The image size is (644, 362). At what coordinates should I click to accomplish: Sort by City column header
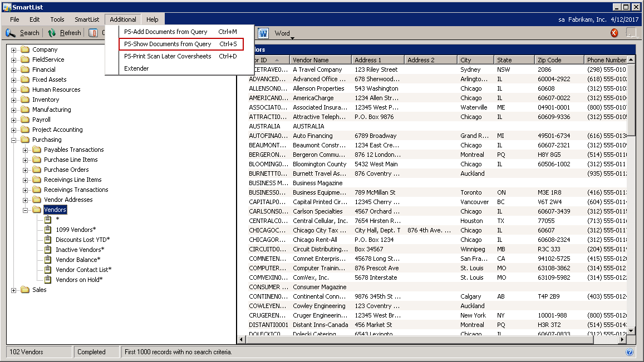[x=475, y=60]
